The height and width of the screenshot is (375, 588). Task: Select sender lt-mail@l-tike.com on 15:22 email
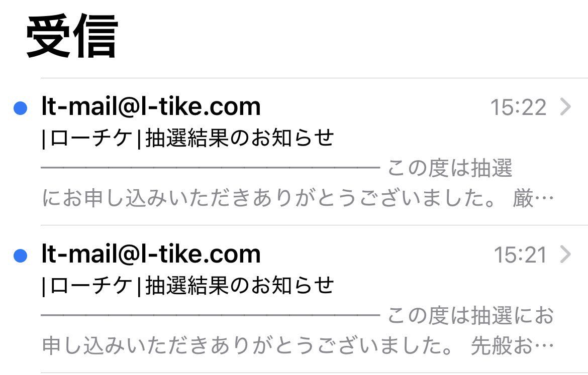[x=151, y=106]
